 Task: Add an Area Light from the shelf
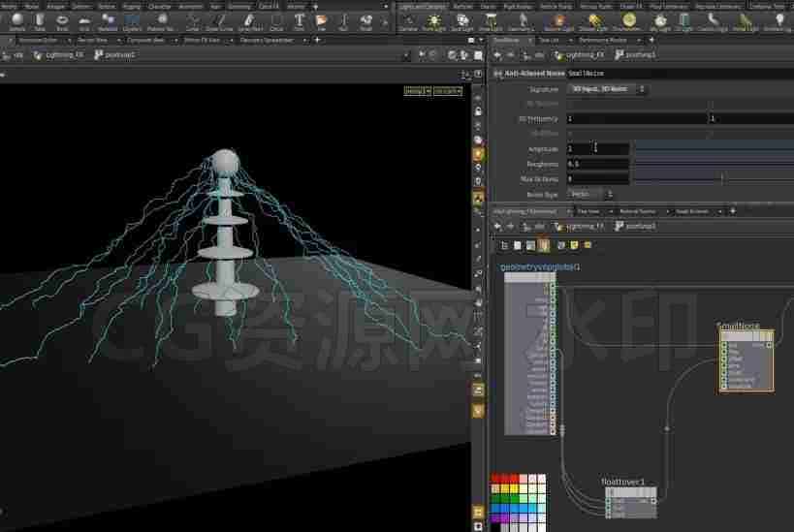[x=491, y=21]
